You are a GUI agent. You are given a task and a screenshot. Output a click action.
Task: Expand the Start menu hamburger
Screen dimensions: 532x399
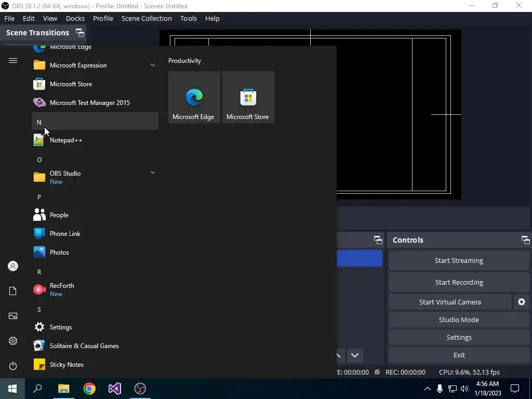pyautogui.click(x=13, y=60)
